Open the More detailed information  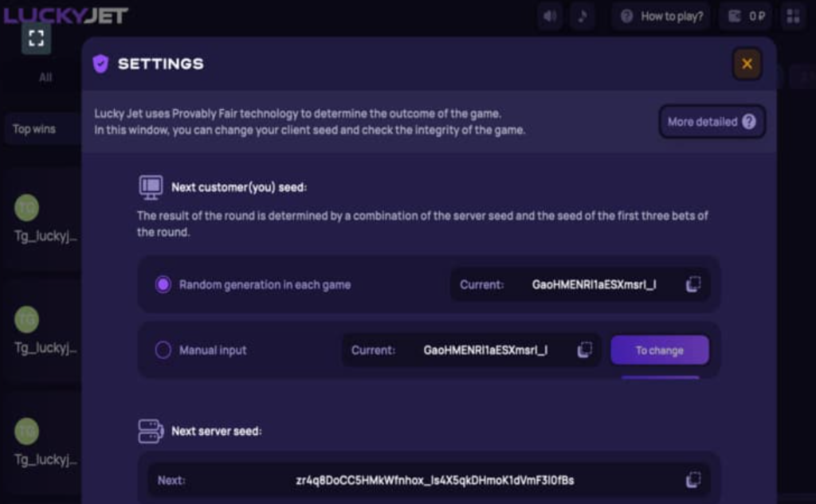(712, 122)
